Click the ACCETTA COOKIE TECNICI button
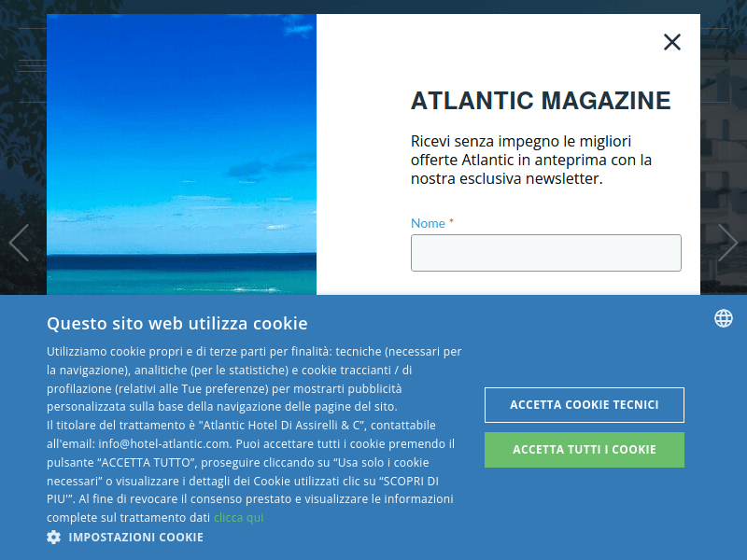747x560 pixels. [x=584, y=405]
